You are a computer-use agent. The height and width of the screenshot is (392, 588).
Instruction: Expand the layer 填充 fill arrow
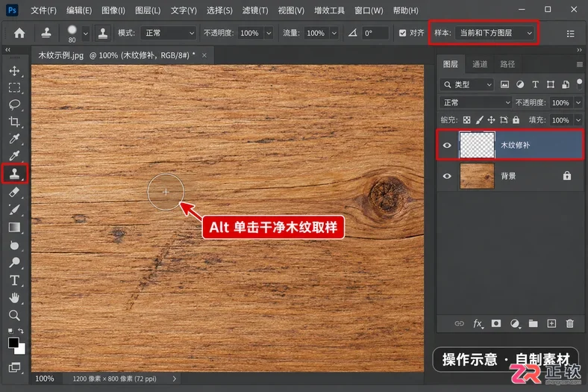pyautogui.click(x=578, y=120)
